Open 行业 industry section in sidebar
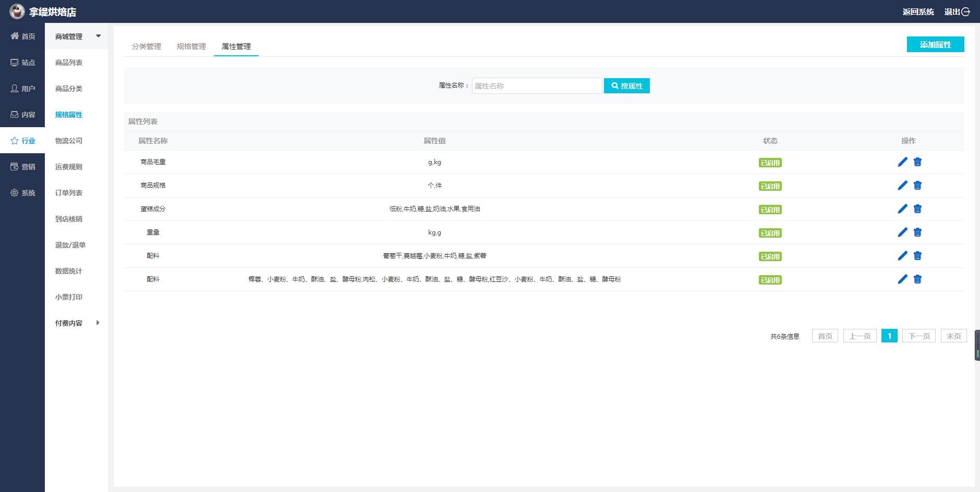The height and width of the screenshot is (492, 980). [x=22, y=140]
